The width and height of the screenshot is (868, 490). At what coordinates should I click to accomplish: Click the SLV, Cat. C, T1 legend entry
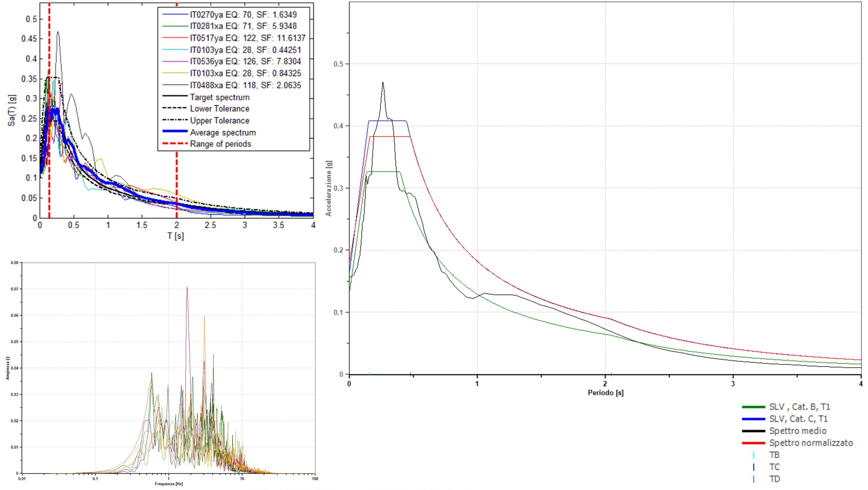785,419
